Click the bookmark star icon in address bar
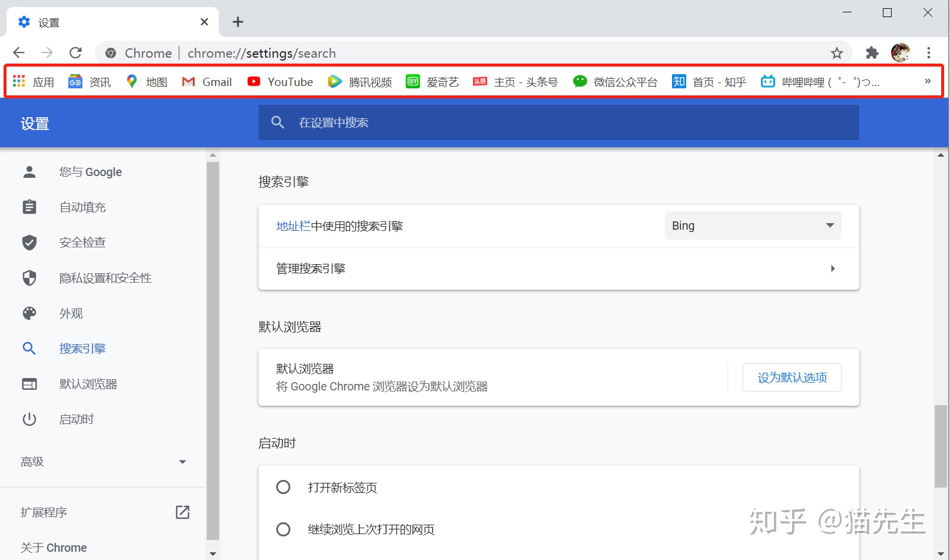 836,54
